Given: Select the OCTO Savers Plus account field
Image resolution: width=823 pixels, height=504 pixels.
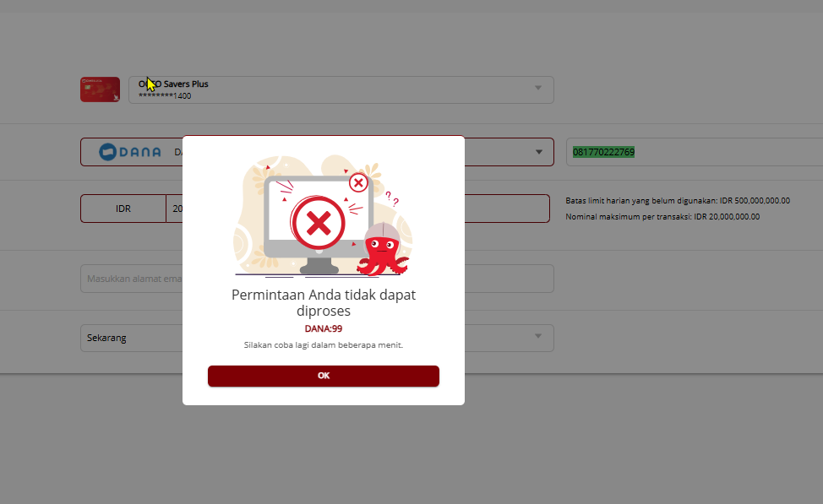Looking at the screenshot, I should [341, 89].
